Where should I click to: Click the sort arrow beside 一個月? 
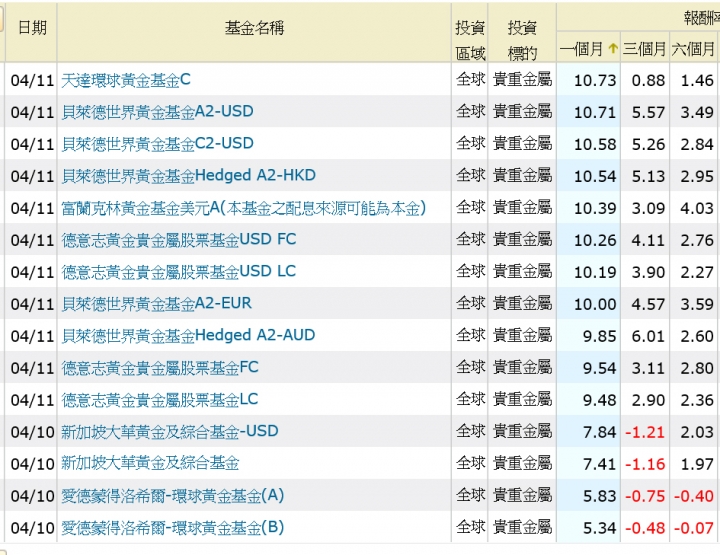click(x=613, y=48)
